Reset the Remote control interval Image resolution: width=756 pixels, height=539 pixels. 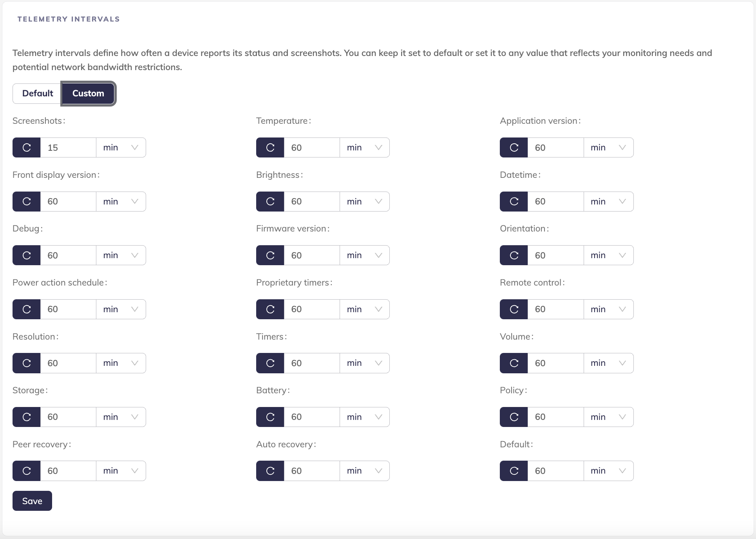click(514, 309)
